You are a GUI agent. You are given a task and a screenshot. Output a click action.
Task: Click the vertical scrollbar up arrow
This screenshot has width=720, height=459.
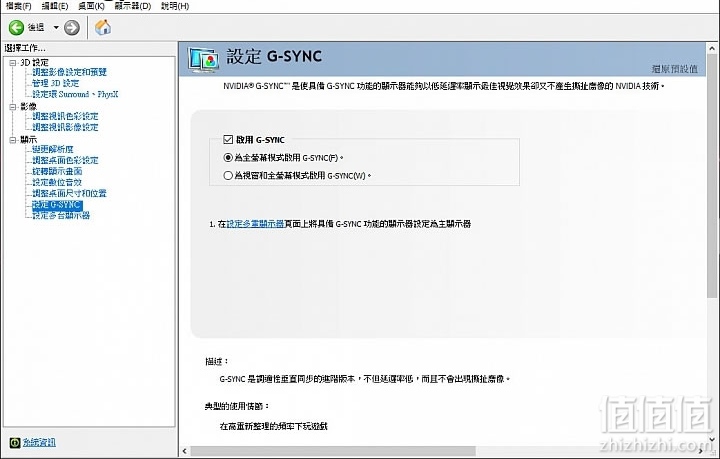[712, 48]
